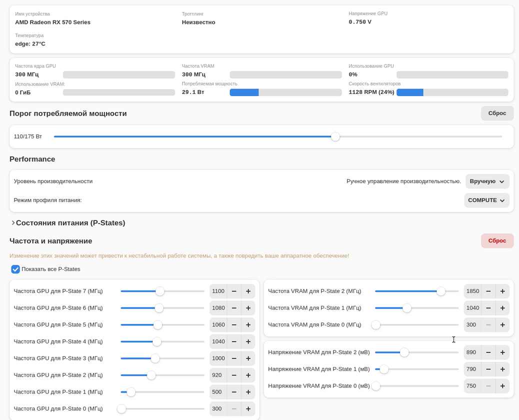The height and width of the screenshot is (420, 519).
Task: Click the power limit slider handle
Action: pos(335,136)
